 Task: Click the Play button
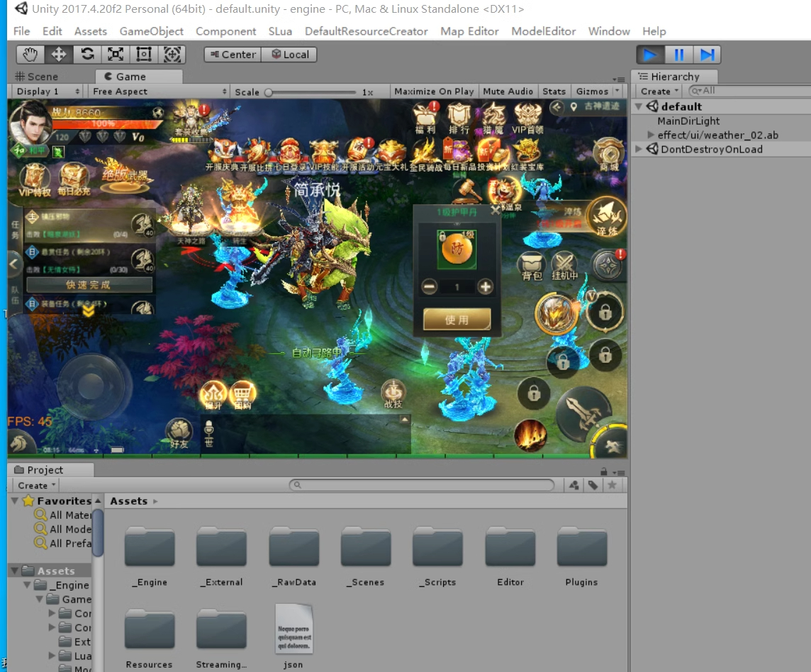650,55
